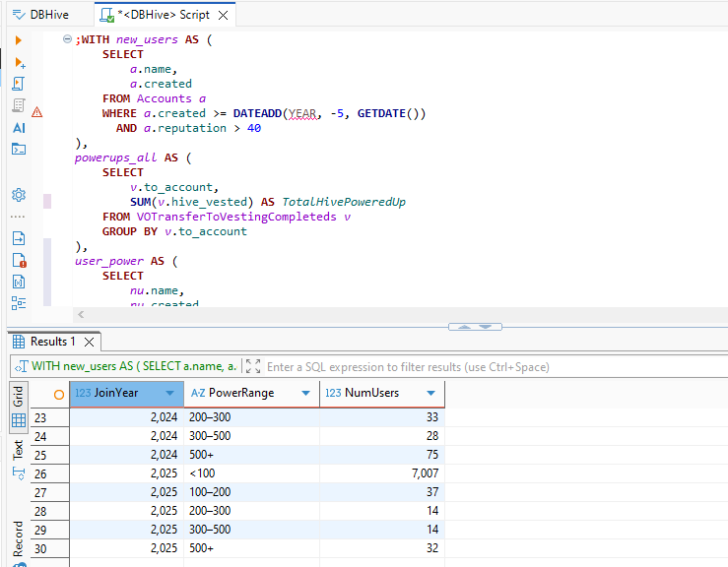
Task: Click the SQL query source icon in filter bar
Action: [21, 366]
